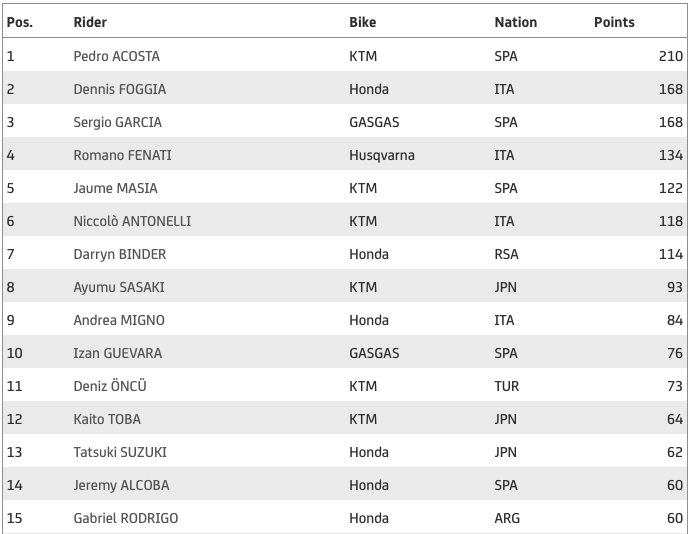Click the Husqvarna bike cell
689x534 pixels.
tap(381, 155)
